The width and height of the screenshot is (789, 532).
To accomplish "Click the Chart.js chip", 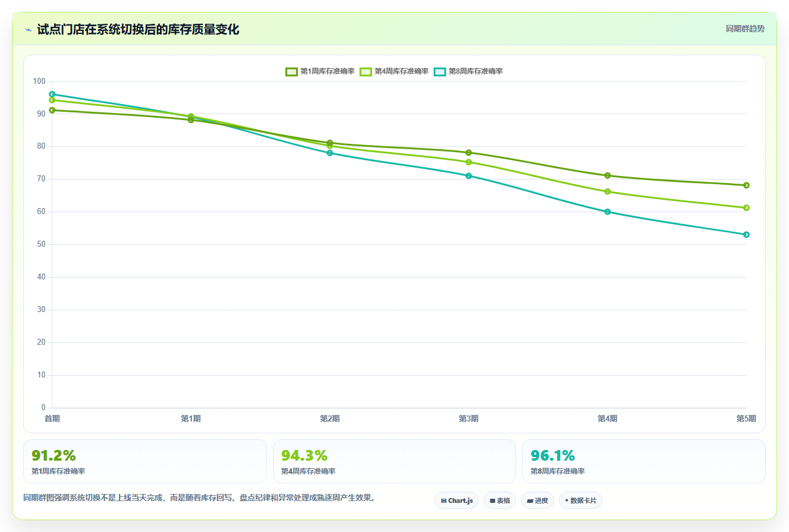I will pyautogui.click(x=457, y=500).
